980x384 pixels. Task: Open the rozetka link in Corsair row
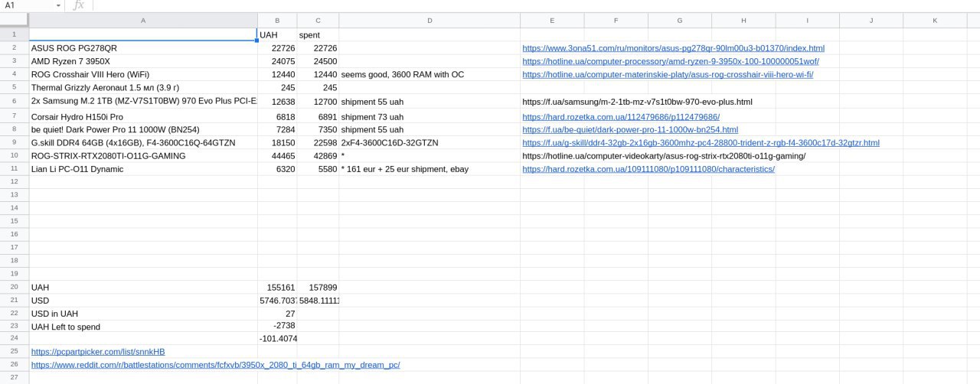[x=621, y=117]
